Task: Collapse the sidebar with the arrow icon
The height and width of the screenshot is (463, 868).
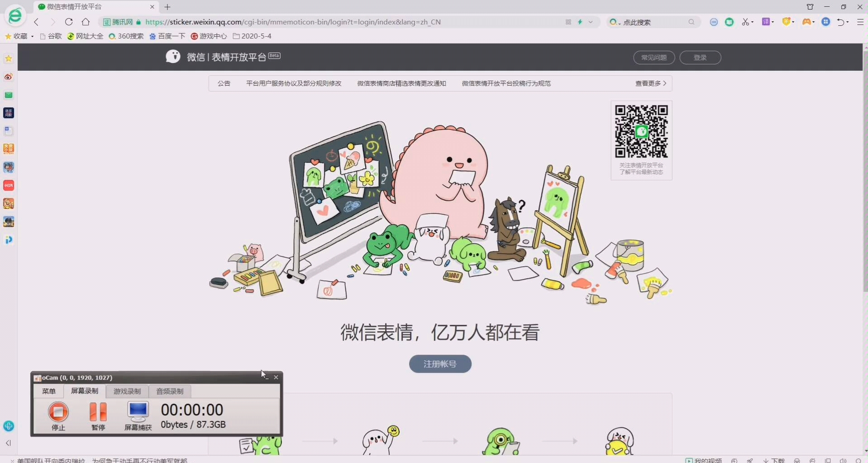Action: [8, 443]
